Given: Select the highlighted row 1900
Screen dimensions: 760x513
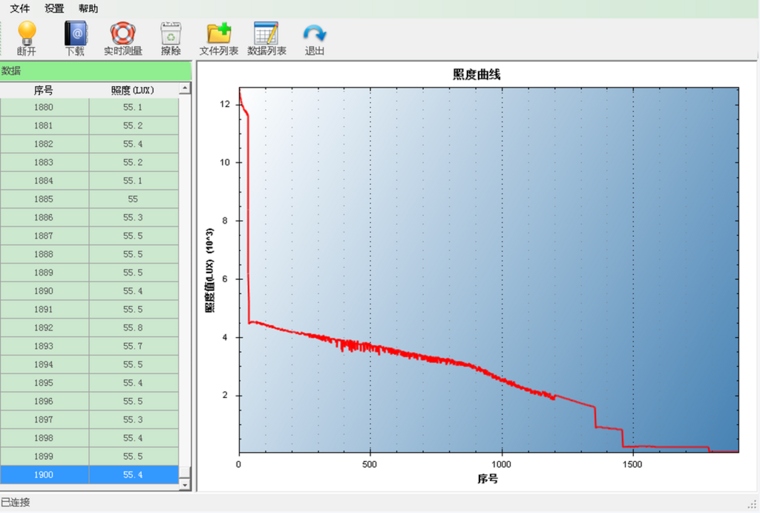Looking at the screenshot, I should point(89,474).
